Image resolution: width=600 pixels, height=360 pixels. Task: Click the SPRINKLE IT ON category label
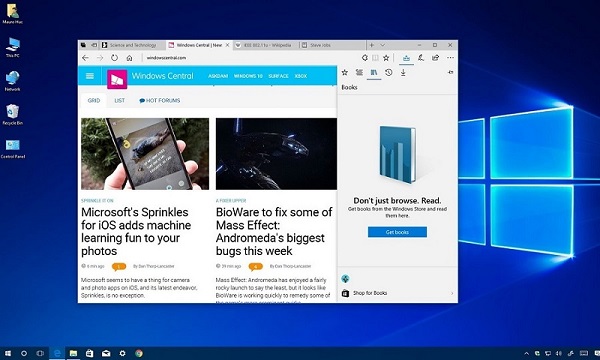point(97,200)
